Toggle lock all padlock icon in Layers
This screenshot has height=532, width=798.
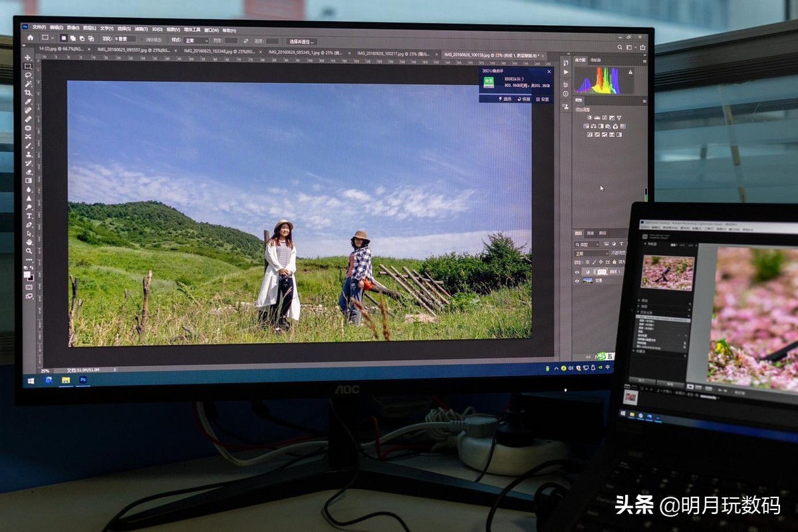(x=614, y=262)
